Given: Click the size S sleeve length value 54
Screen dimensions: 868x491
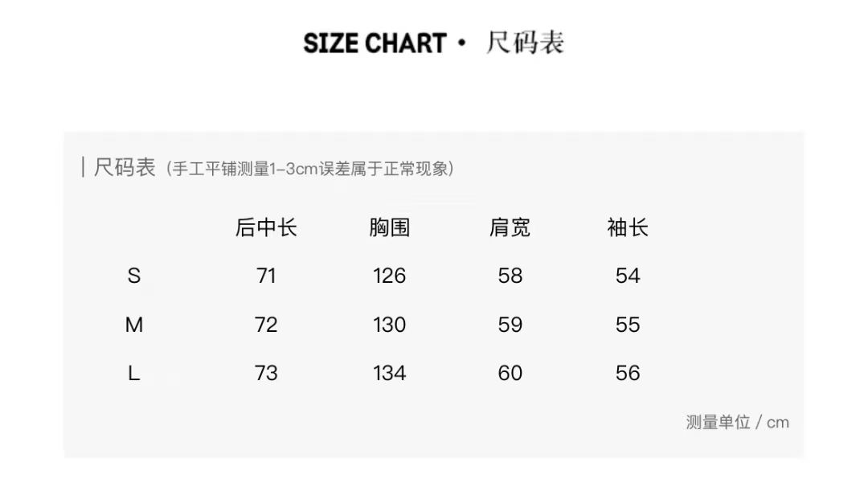Looking at the screenshot, I should click(x=628, y=276).
